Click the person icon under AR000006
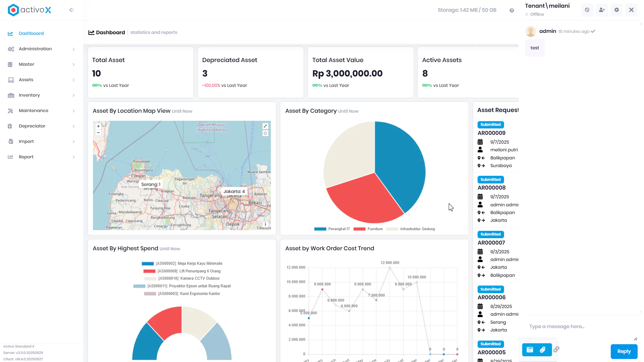The image size is (644, 362). (x=480, y=314)
